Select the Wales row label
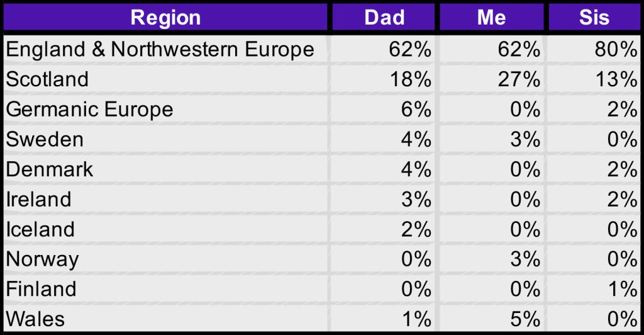 click(x=36, y=319)
